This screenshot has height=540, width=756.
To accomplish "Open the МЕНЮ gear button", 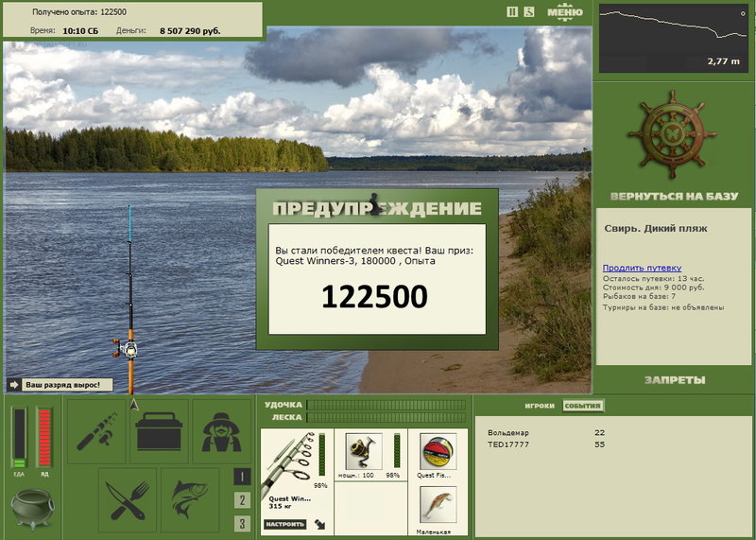I will click(x=564, y=12).
